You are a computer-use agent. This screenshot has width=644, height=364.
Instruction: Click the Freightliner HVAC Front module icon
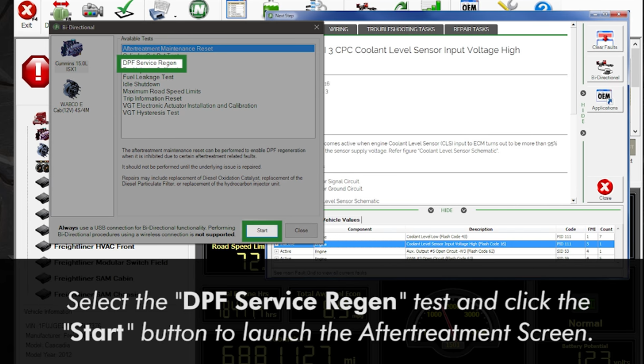42,246
